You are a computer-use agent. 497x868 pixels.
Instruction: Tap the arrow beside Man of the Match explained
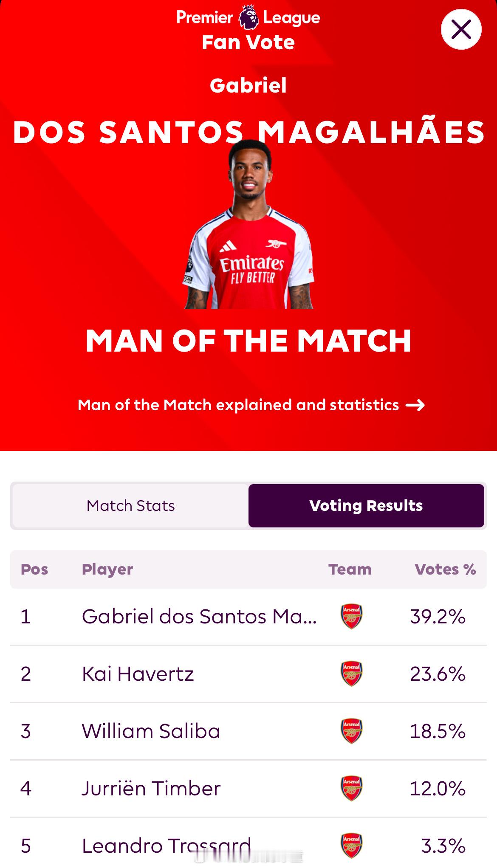(x=415, y=405)
